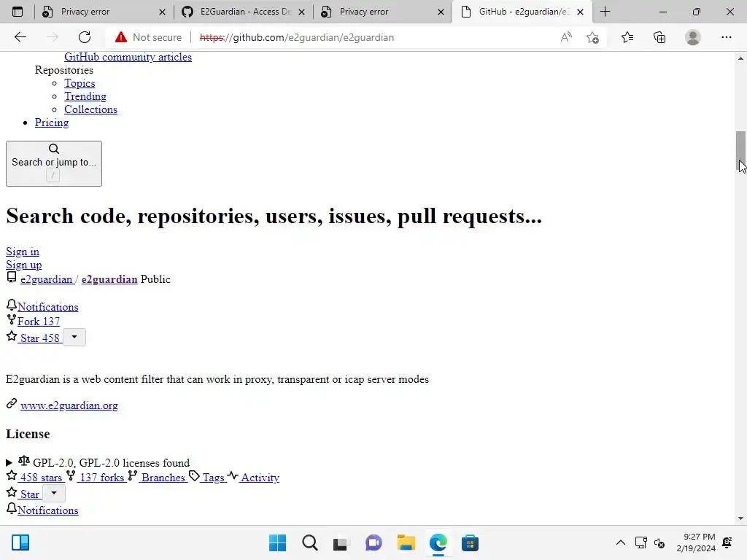Close the GitHub e2guardian tab

tap(580, 12)
